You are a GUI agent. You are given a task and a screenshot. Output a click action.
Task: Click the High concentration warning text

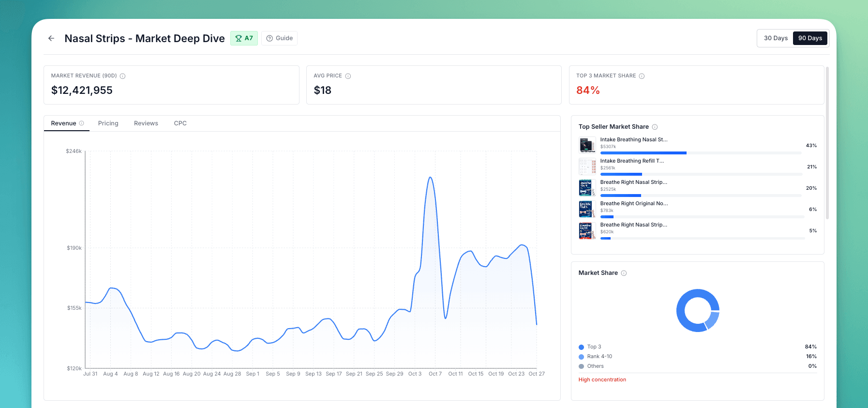tap(602, 379)
